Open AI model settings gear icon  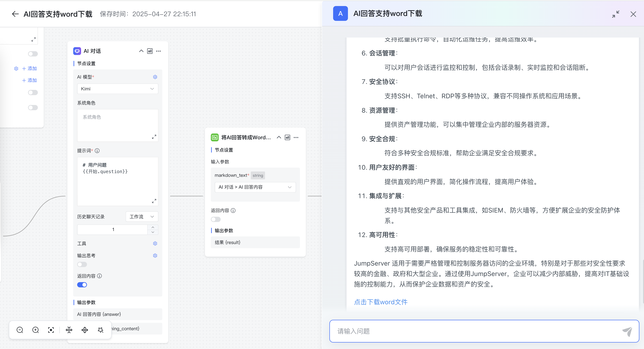point(155,77)
